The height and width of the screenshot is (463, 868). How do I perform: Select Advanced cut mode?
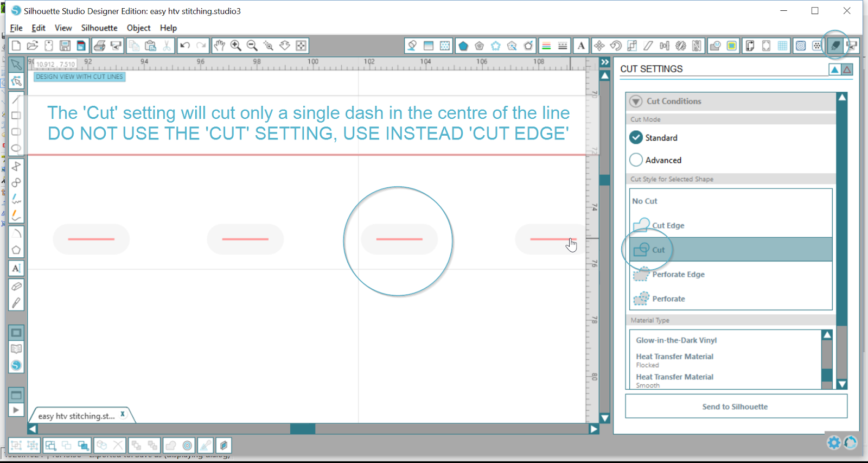tap(655, 160)
